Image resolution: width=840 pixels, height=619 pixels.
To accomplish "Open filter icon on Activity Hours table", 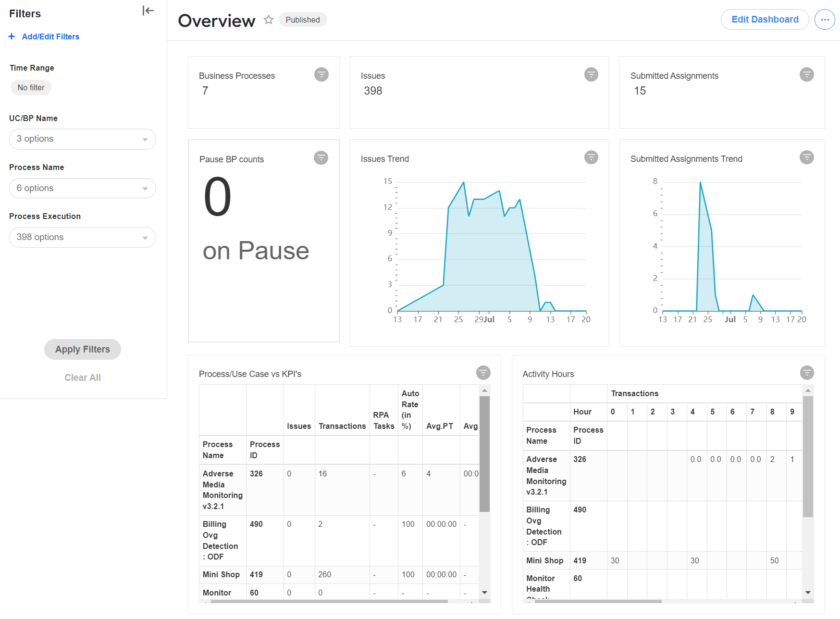I will click(x=807, y=372).
